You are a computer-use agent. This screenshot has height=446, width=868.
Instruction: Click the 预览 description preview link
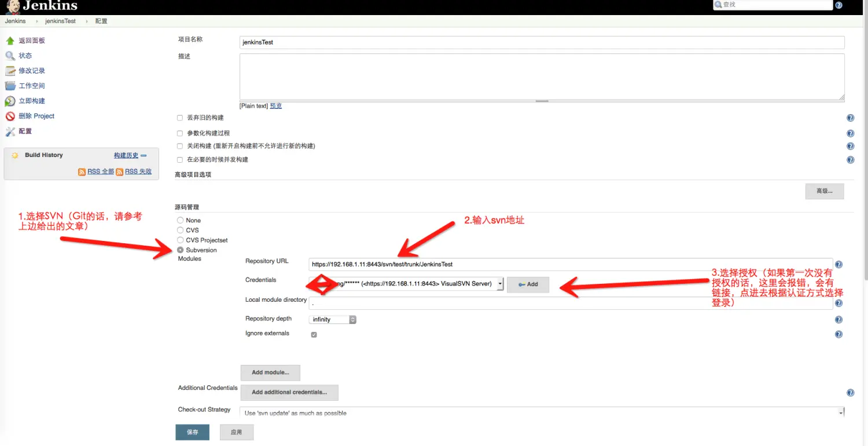tap(276, 106)
